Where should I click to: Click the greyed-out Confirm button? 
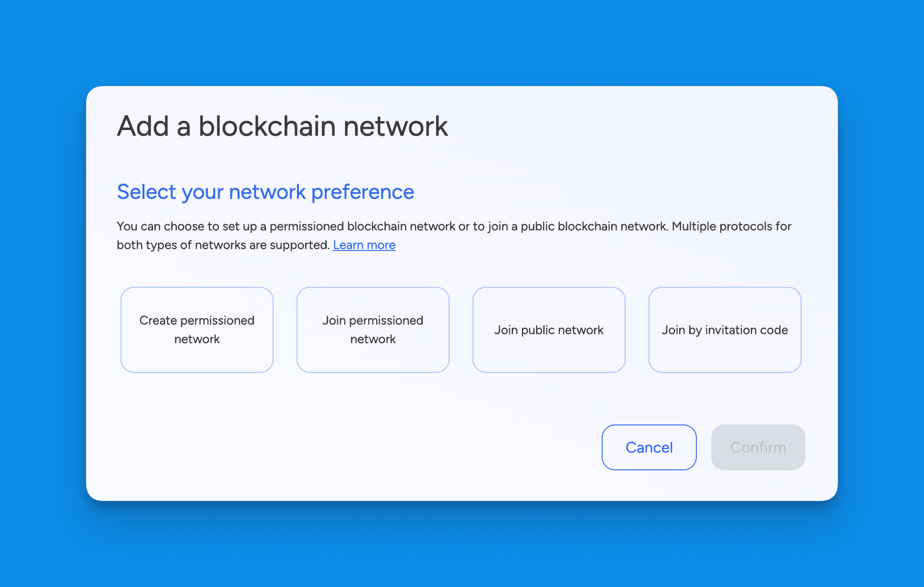[x=759, y=446]
